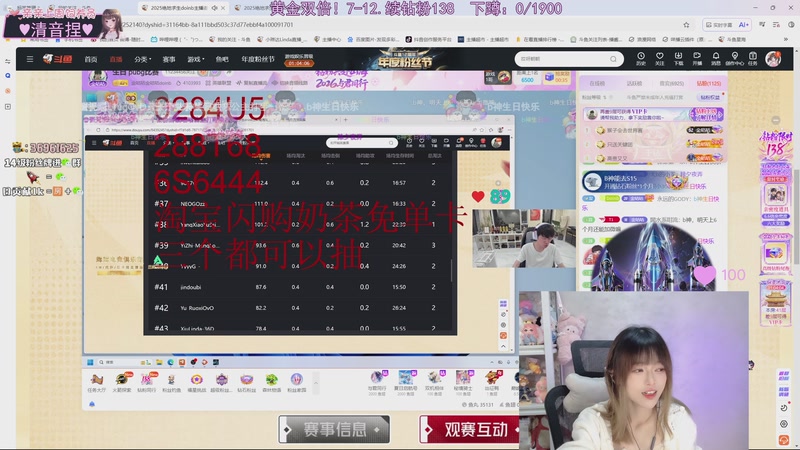The height and width of the screenshot is (450, 800).
Task: Expand the activity icons chevron arrow
Action: 316,383
